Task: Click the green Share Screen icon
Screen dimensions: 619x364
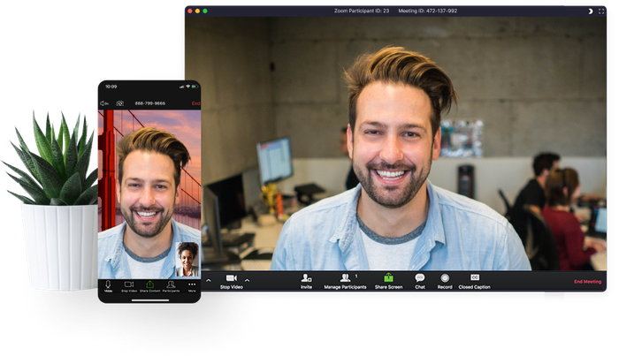Action: click(x=388, y=277)
